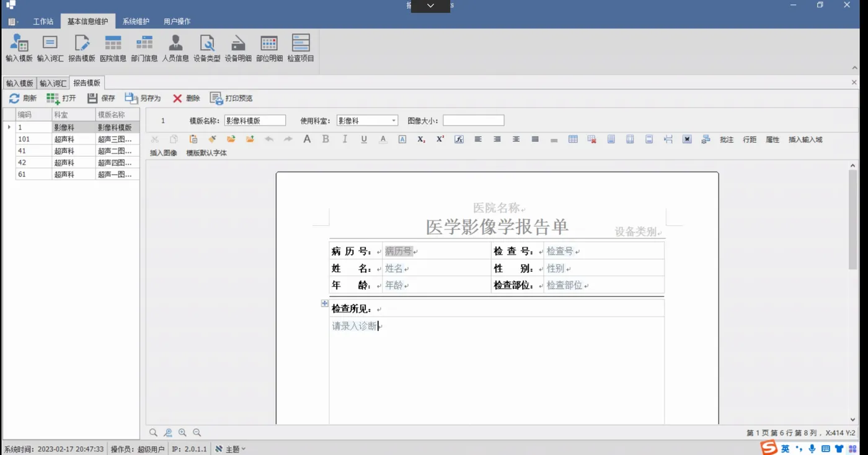
Task: Align text left
Action: coord(478,139)
